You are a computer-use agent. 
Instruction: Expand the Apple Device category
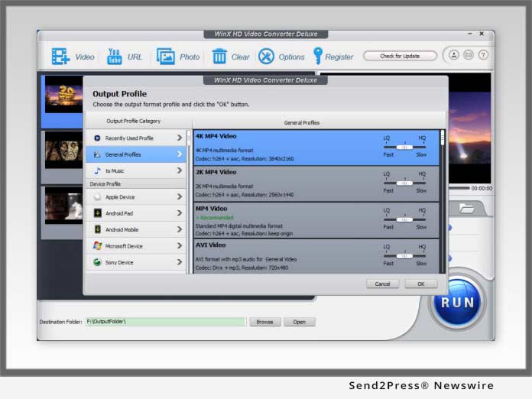(136, 197)
